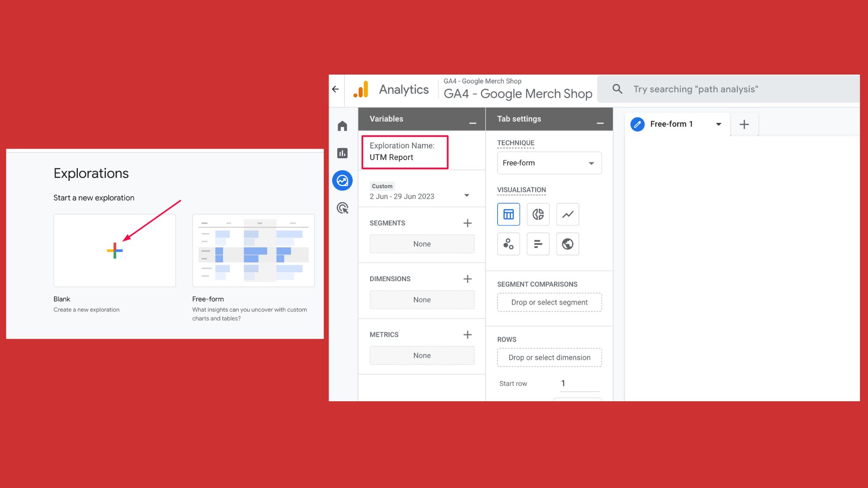Image resolution: width=868 pixels, height=488 pixels.
Task: Select the line chart visualisation
Action: pos(568,214)
